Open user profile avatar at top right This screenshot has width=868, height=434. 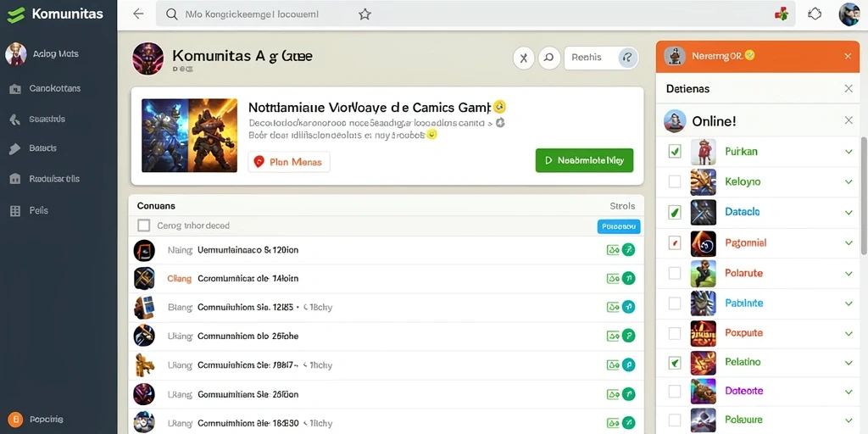pyautogui.click(x=849, y=14)
